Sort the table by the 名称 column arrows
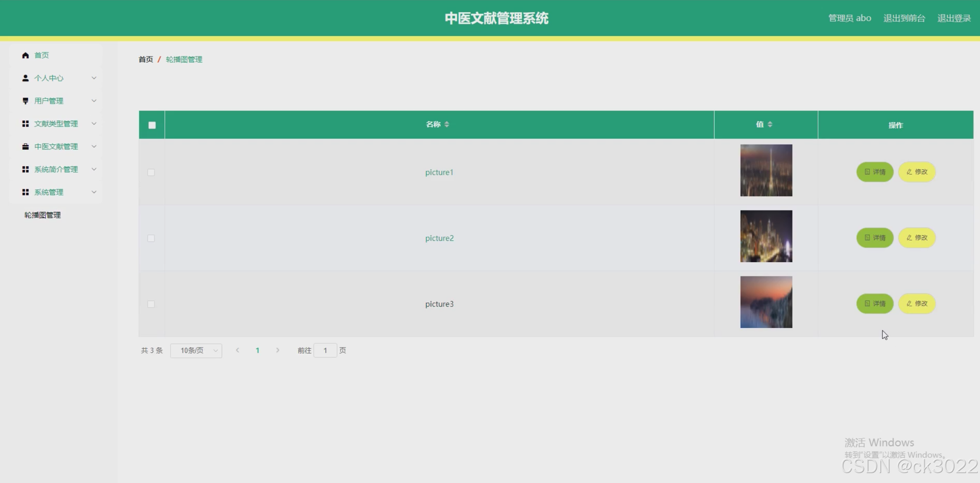 pos(446,125)
